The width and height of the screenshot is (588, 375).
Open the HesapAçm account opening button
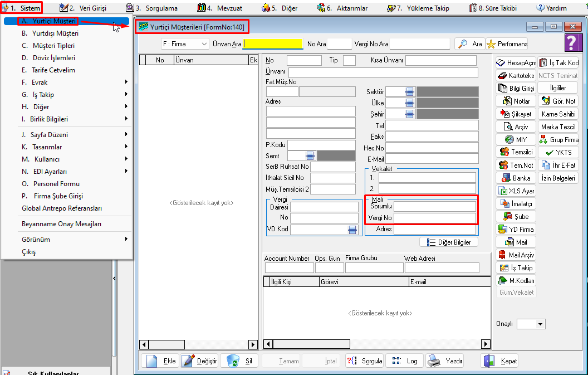point(516,63)
